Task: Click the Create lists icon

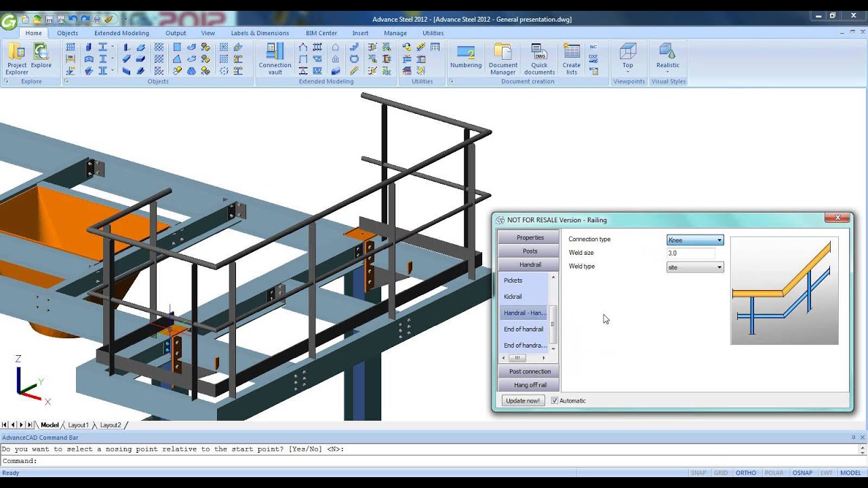Action: [x=572, y=58]
